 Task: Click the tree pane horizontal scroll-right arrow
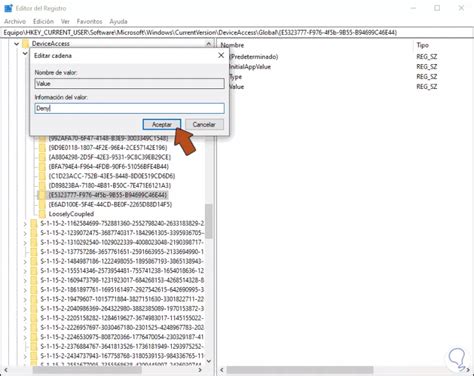coord(200,370)
